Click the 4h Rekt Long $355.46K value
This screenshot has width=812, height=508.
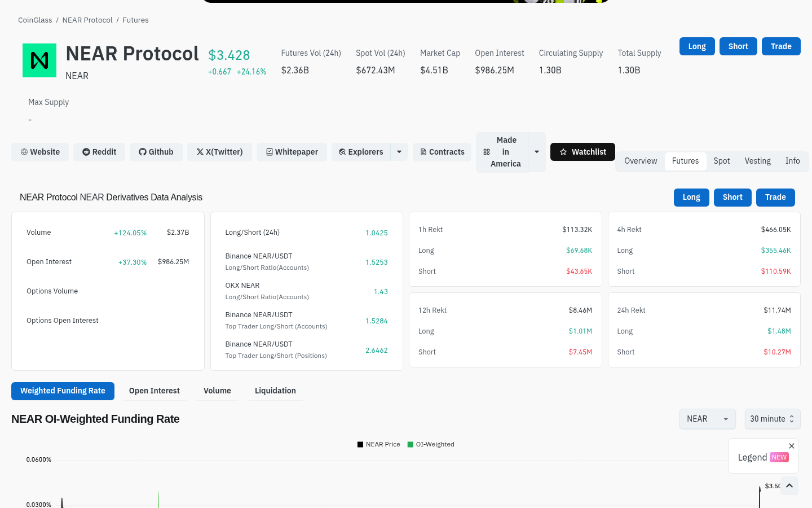tap(776, 251)
